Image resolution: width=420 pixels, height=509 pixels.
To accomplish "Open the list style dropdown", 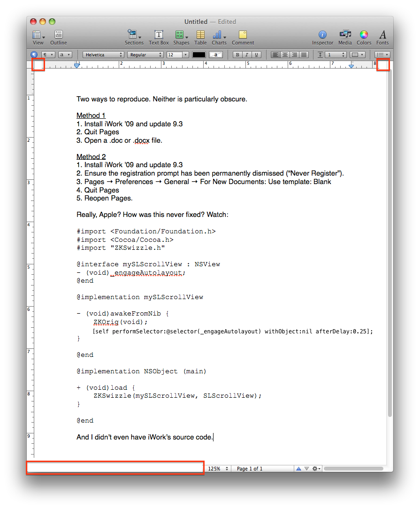I will pos(382,55).
